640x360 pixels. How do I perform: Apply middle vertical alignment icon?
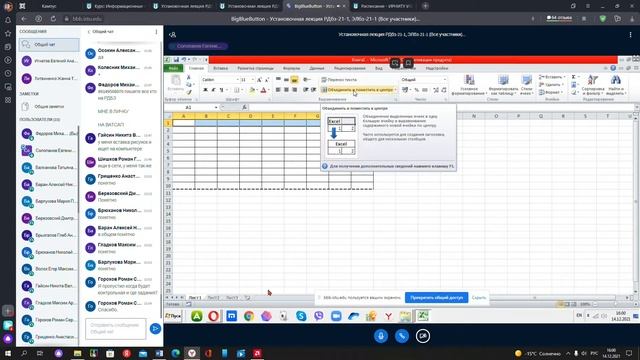[286, 80]
